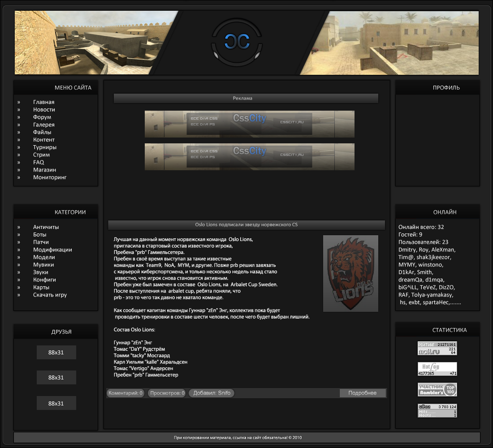Click the CC site logo in header
493x448 pixels.
click(237, 42)
